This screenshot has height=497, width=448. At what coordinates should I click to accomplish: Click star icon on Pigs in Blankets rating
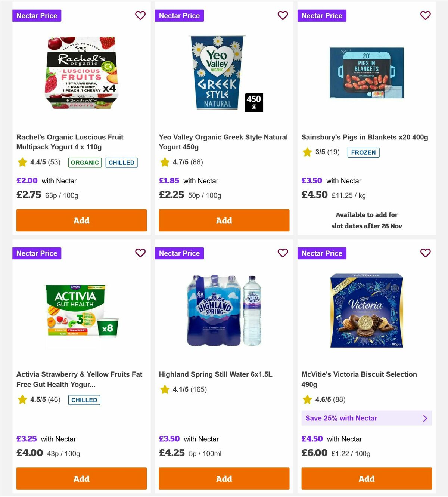[307, 152]
